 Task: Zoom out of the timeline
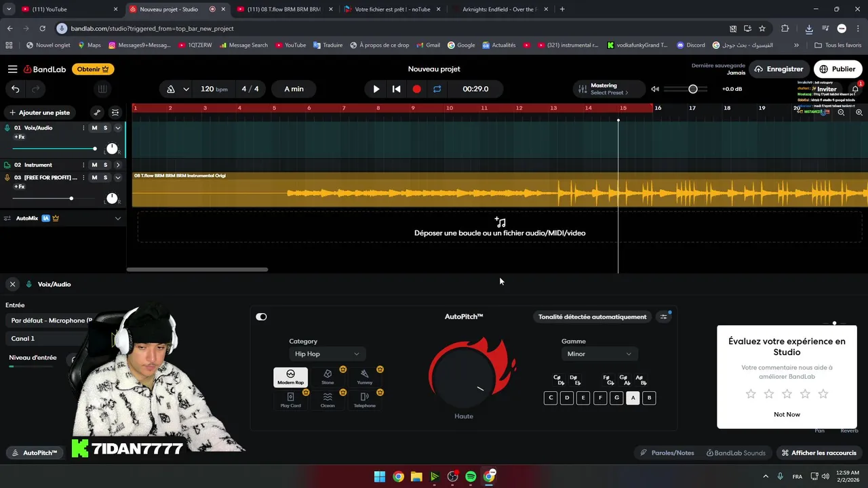(841, 113)
